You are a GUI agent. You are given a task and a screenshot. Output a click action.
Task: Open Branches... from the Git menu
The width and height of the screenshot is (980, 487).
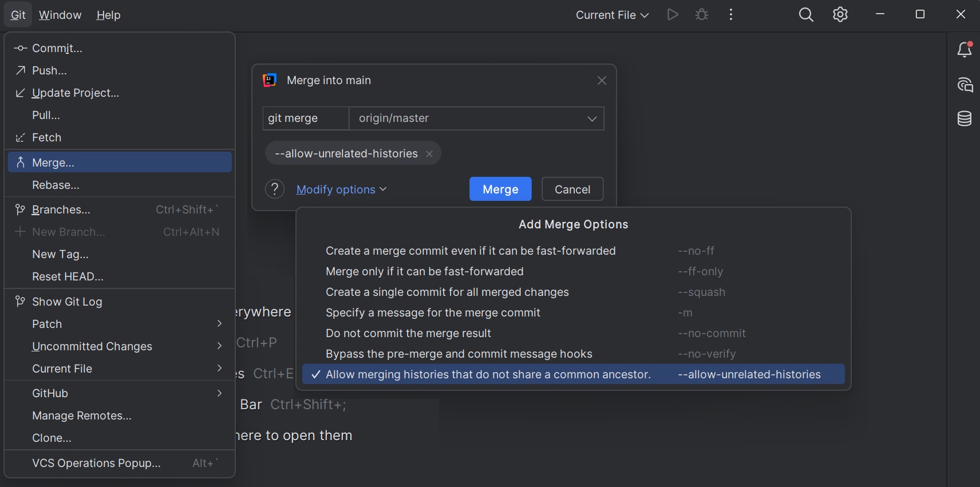(120, 209)
